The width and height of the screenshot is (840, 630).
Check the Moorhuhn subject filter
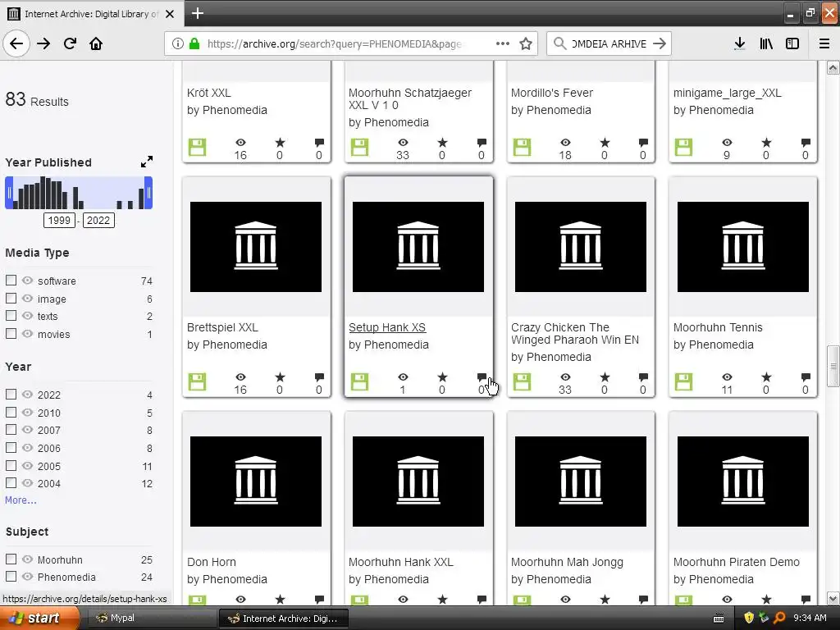click(x=11, y=559)
